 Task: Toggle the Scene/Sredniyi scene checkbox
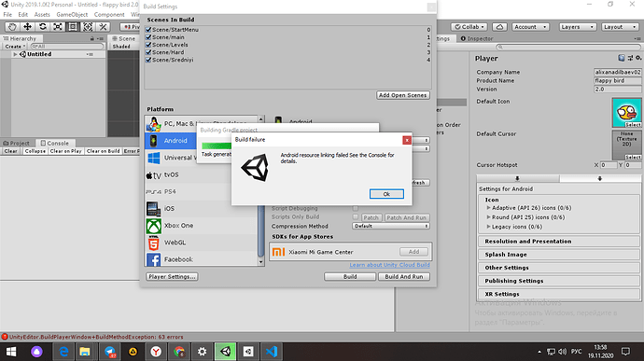(x=148, y=60)
